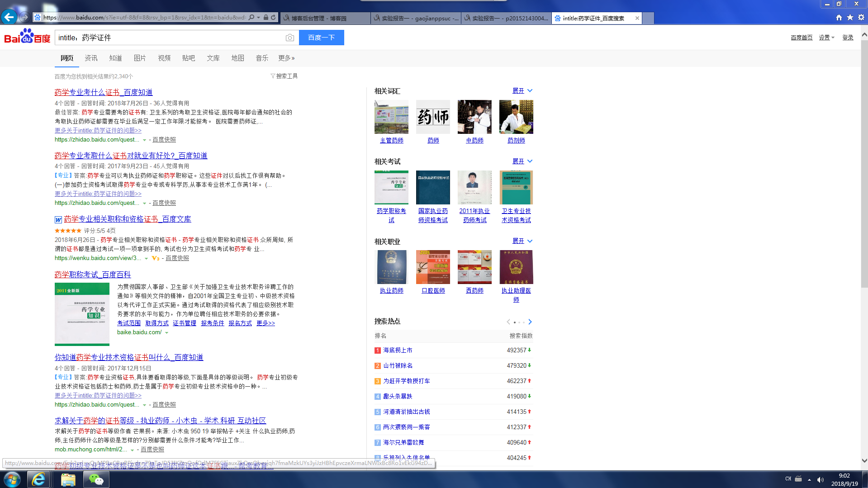Open the Favorites star icon
The image size is (868, 488).
850,18
